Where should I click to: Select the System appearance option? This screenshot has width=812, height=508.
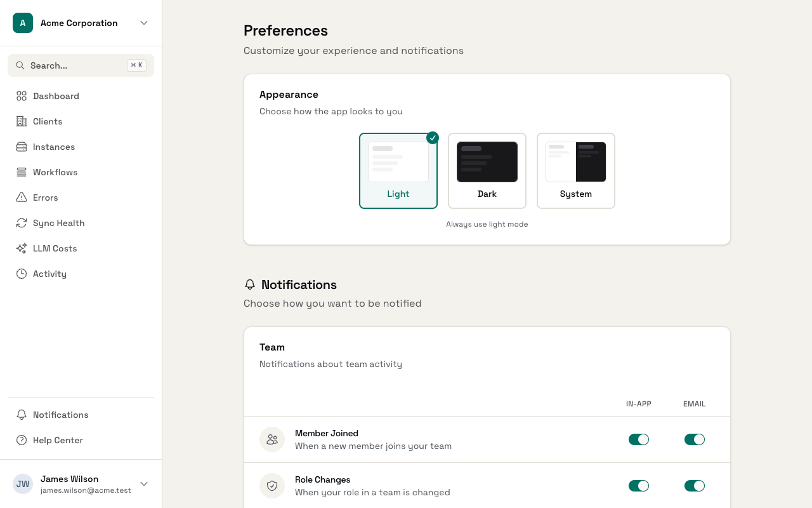click(x=575, y=170)
